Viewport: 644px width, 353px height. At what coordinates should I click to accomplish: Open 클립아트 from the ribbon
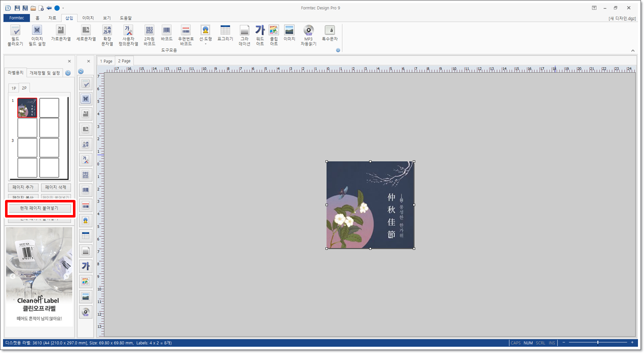[274, 35]
